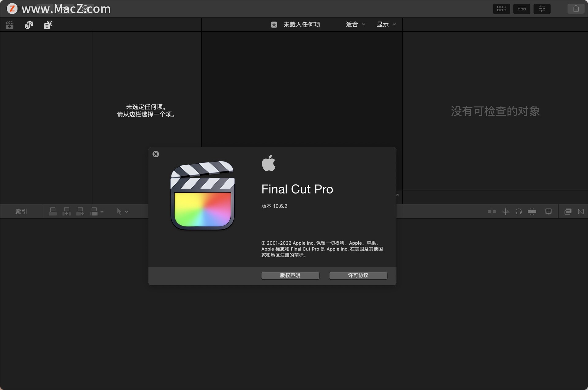Click the Apple logo in About dialog
588x390 pixels.
269,163
